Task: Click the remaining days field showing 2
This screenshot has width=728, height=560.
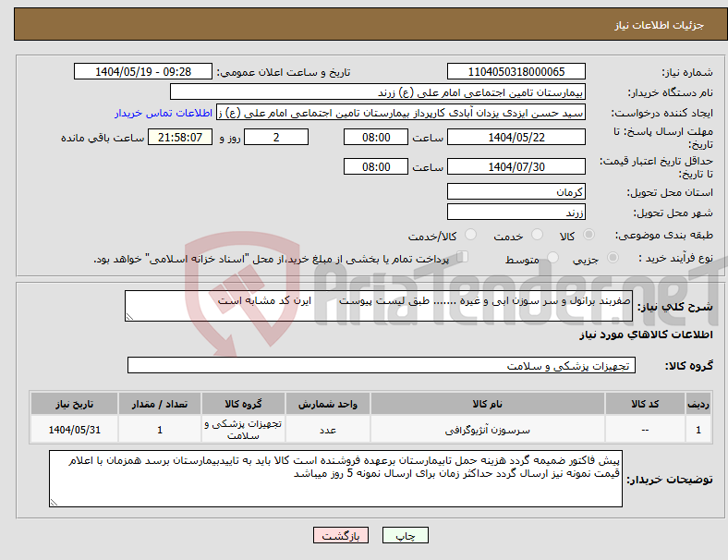Action: [276, 137]
